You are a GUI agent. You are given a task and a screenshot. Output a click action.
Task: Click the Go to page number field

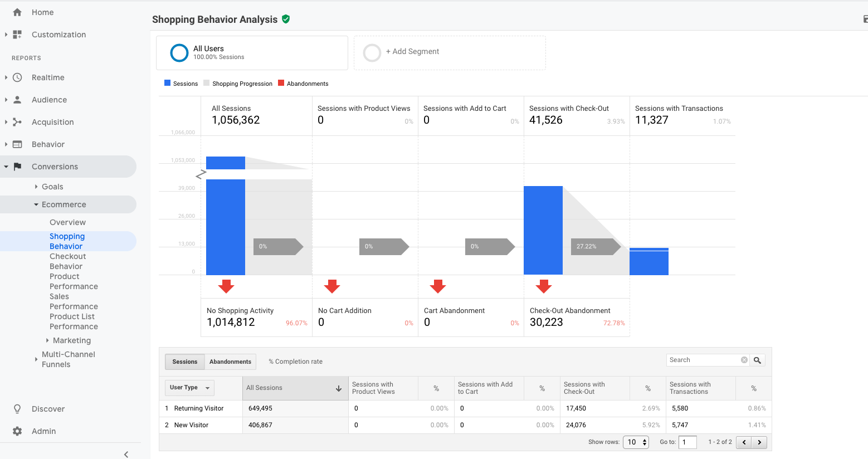click(688, 442)
